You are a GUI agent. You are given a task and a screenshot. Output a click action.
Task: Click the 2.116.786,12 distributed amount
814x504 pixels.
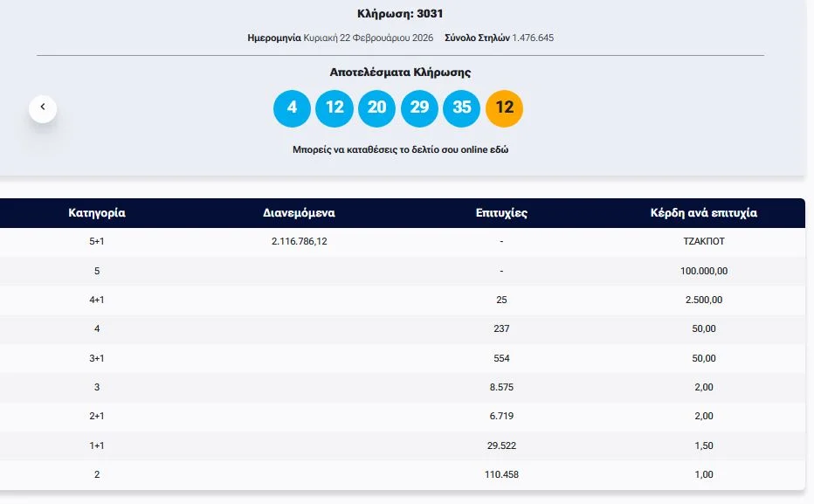tap(299, 242)
